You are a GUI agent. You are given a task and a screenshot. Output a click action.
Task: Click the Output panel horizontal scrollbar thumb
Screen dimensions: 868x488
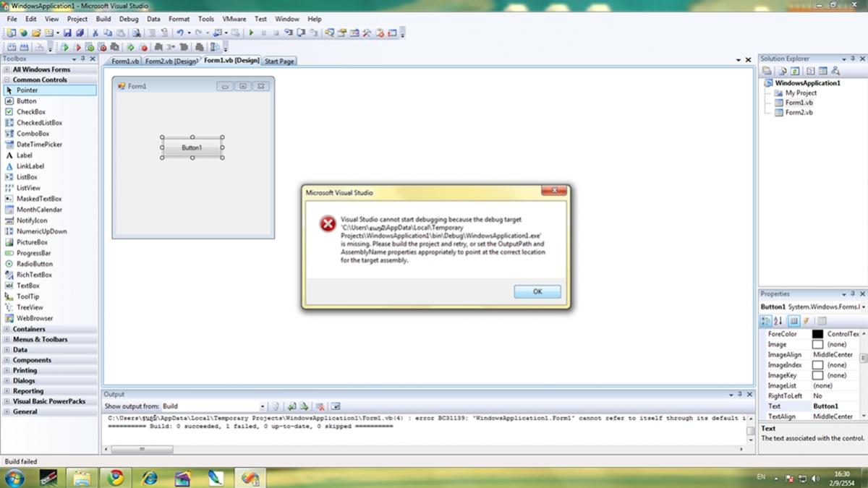pos(142,449)
